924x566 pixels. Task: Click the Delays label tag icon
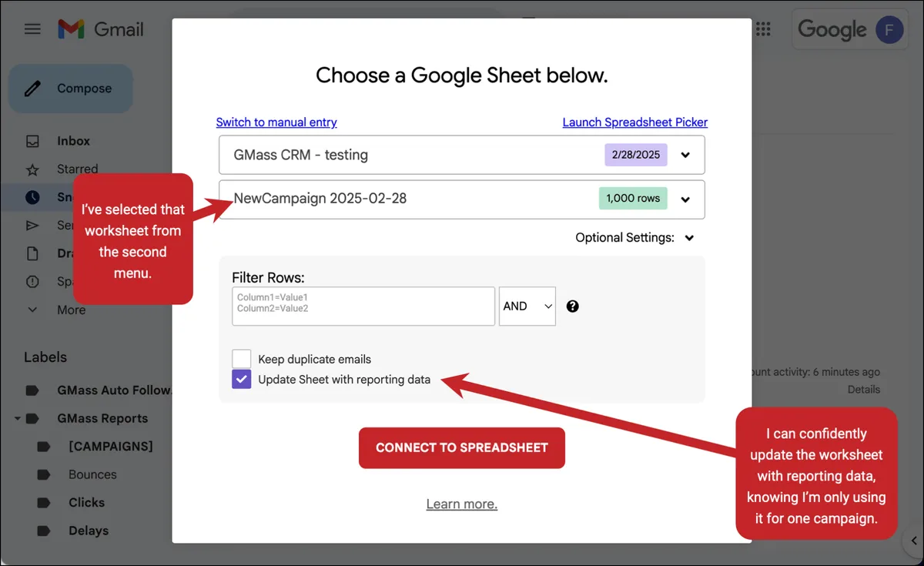tap(44, 531)
